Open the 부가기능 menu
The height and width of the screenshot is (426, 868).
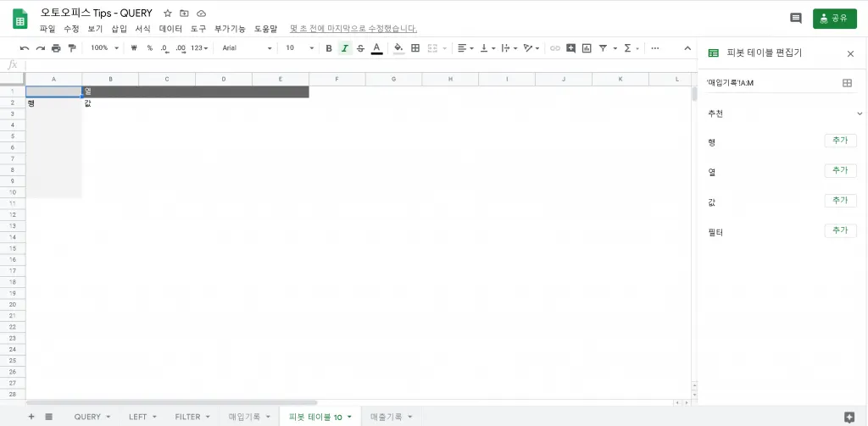[x=230, y=29]
